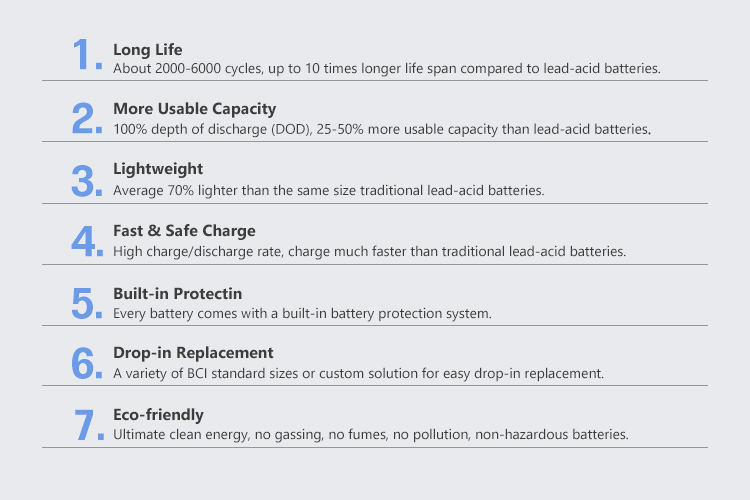Select the Long Life heading
The image size is (750, 500).
pyautogui.click(x=147, y=50)
